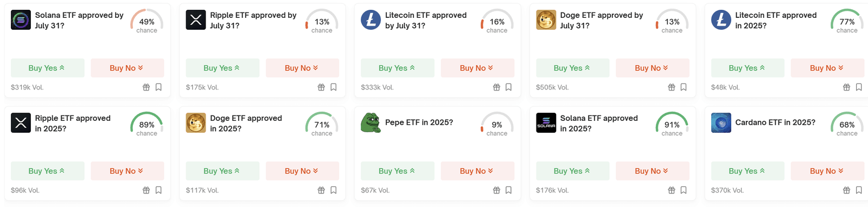Buy No on Litecoin ETF July 31

tap(477, 68)
